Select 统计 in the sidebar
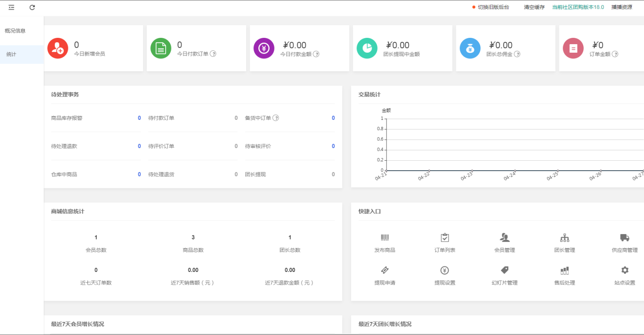 coord(22,54)
